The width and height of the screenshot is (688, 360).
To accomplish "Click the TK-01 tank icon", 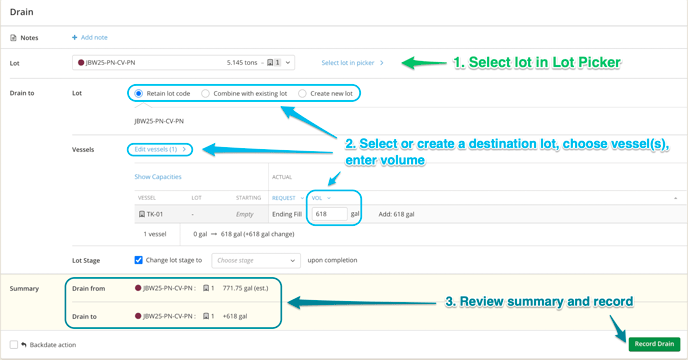I will pos(142,214).
